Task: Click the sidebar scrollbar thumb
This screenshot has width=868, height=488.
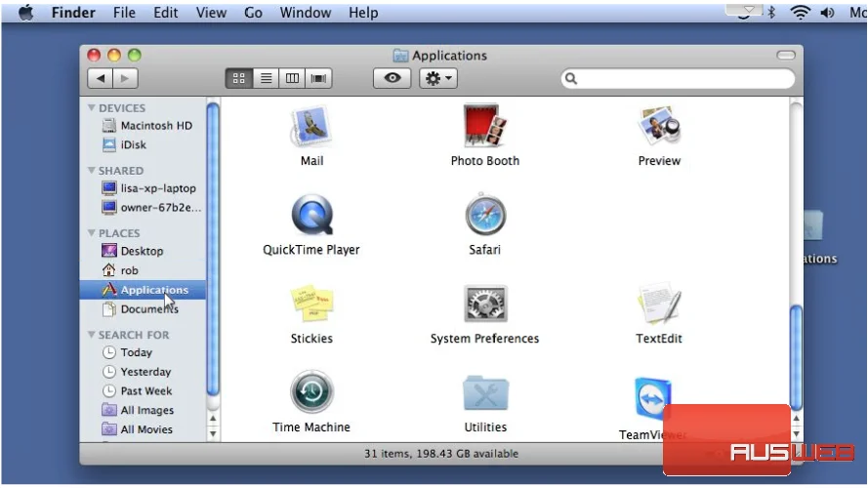Action: click(x=213, y=249)
